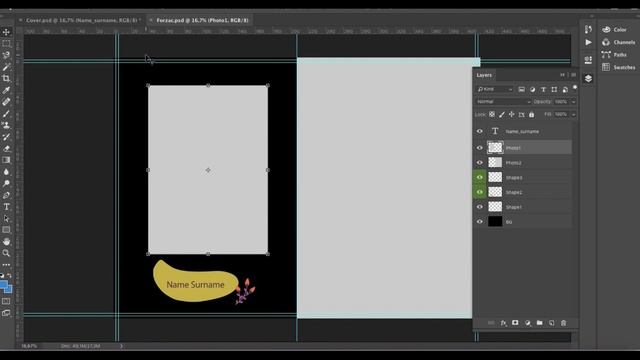
Task: Open the Actions panel play icon
Action: point(588,42)
